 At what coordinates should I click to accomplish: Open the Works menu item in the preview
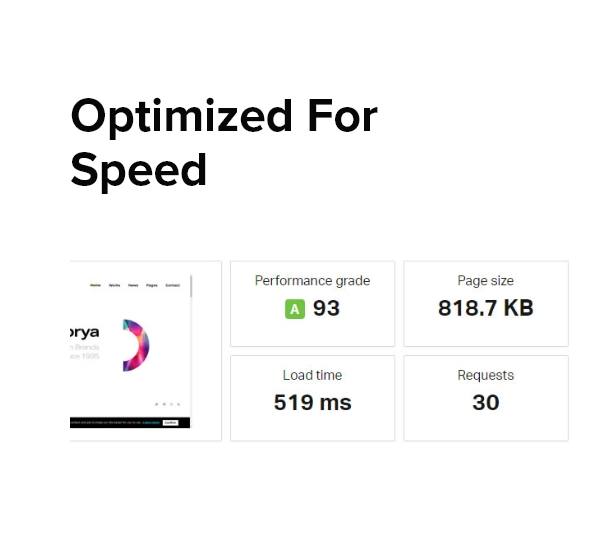(114, 285)
